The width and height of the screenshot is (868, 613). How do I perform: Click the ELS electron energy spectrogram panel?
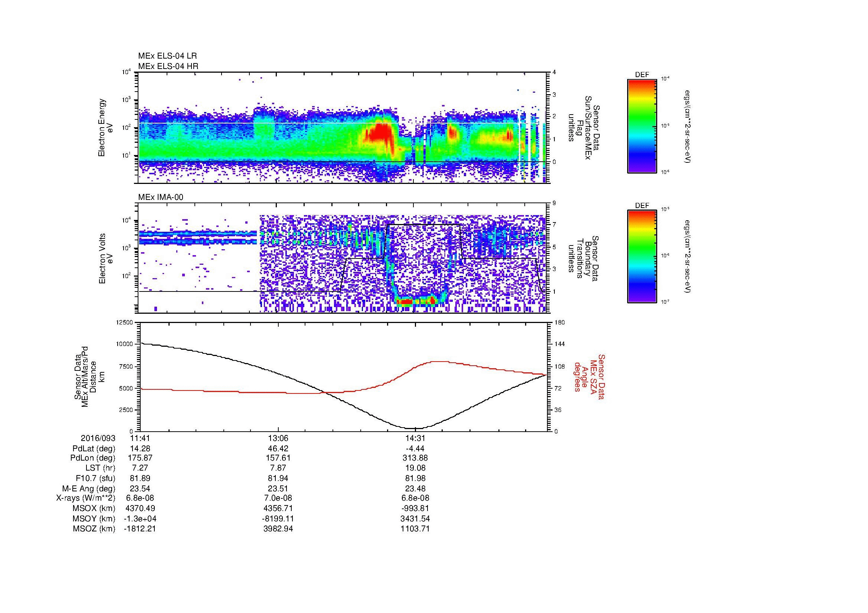[x=343, y=128]
